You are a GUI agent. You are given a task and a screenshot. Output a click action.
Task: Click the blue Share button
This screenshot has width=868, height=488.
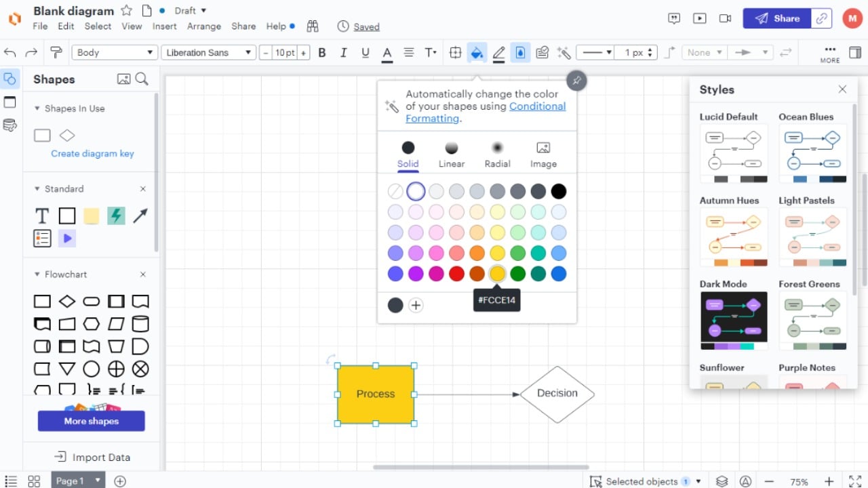tap(776, 18)
